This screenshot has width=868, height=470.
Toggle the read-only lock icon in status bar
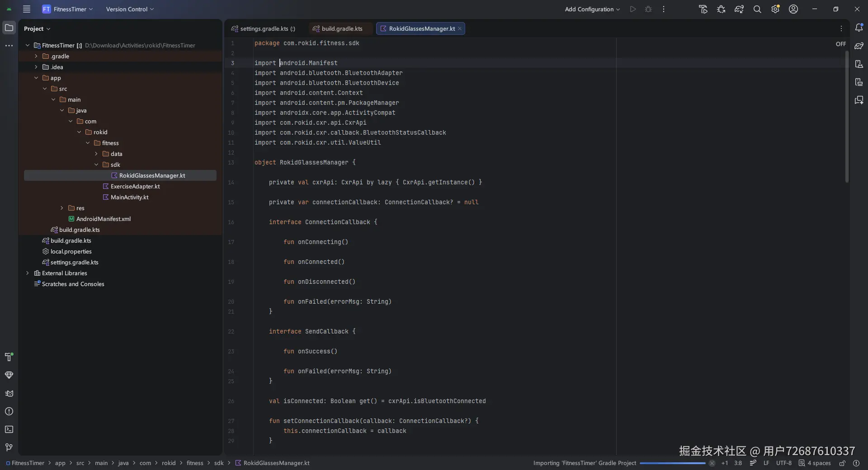click(x=842, y=463)
